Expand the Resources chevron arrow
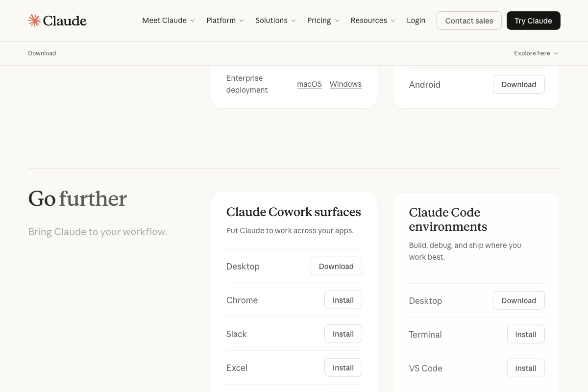This screenshot has height=392, width=588. [x=393, y=21]
